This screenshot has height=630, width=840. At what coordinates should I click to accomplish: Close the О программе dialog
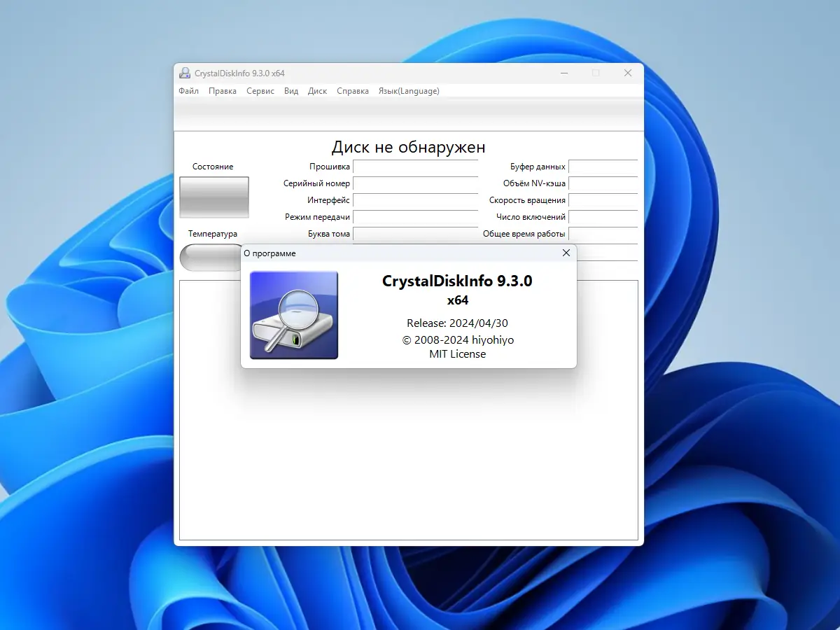tap(566, 253)
